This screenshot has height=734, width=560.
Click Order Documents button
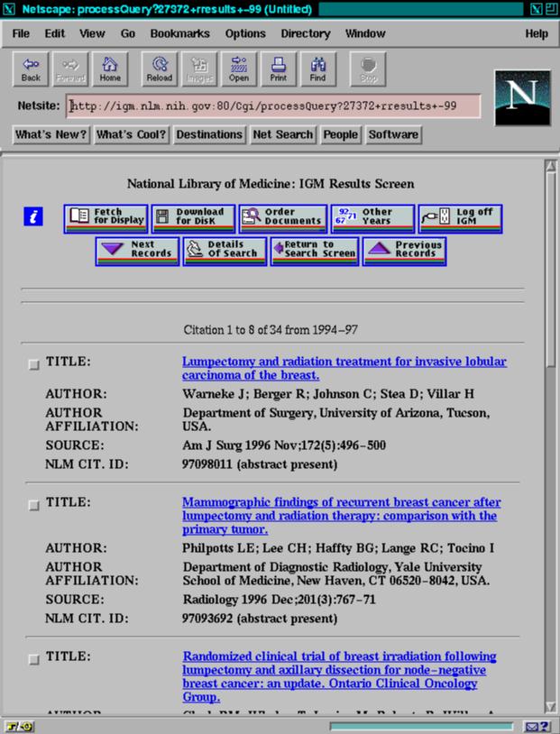[283, 218]
